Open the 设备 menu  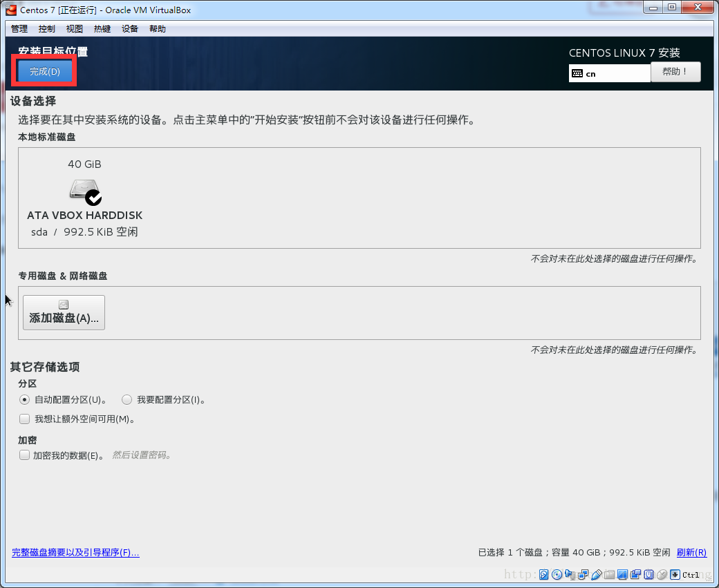coord(130,29)
